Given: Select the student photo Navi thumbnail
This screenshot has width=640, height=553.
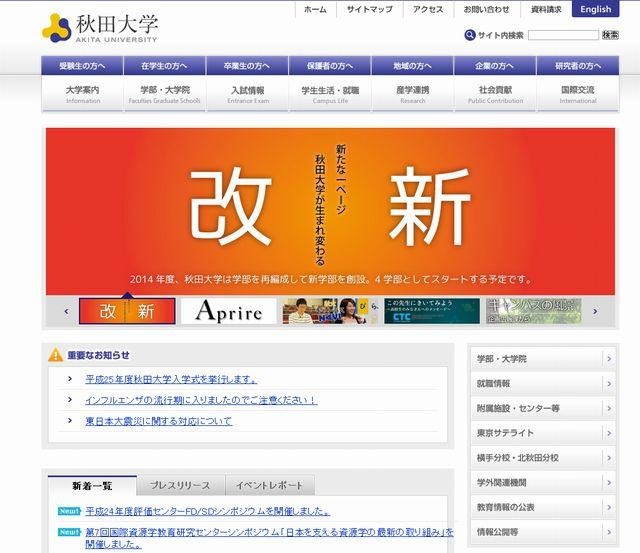Looking at the screenshot, I should click(x=330, y=311).
